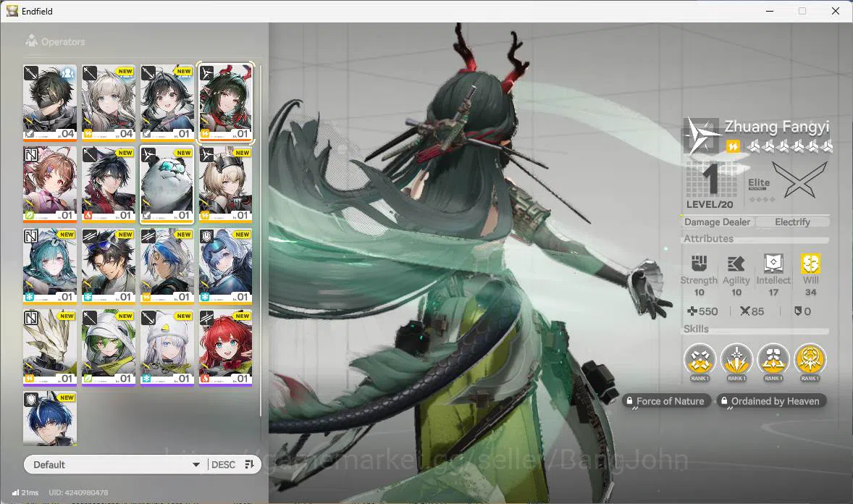Open the downward sword burst skill icon
Screen dimensions: 853x504
[736, 359]
